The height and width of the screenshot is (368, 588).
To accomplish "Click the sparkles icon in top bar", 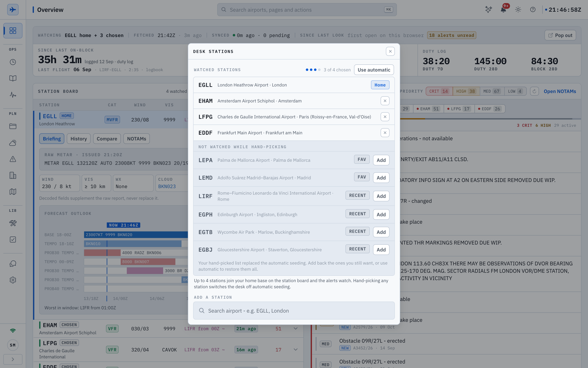I will coord(489,10).
